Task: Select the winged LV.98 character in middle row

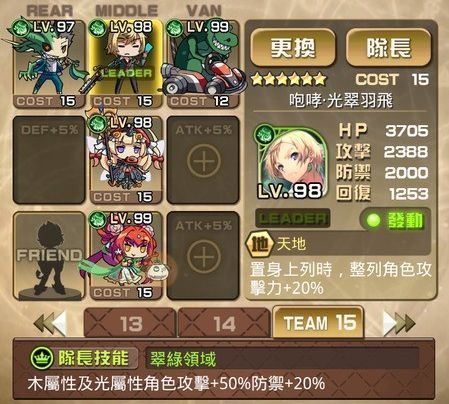Action: 126,159
